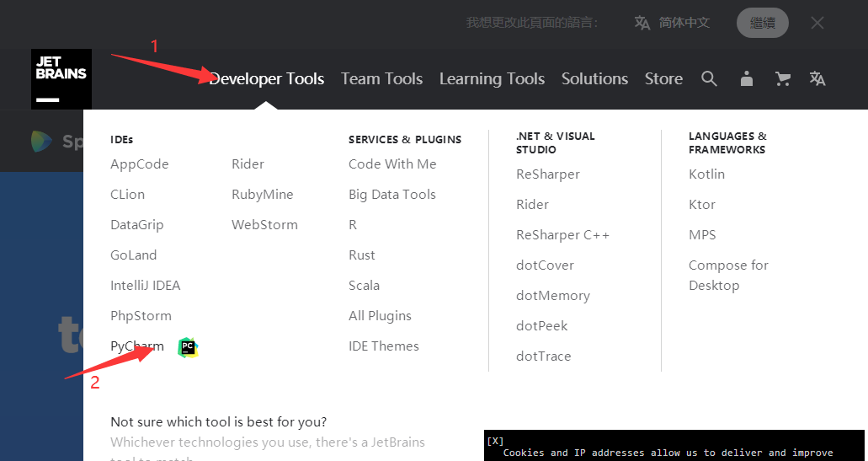
Task: Open Rider in the IDEs column
Action: click(x=248, y=164)
